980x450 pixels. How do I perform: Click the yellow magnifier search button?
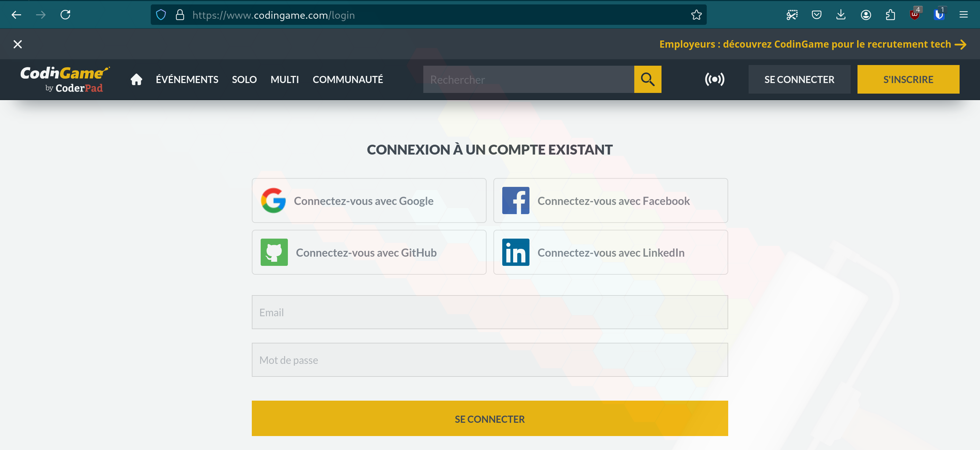pyautogui.click(x=648, y=79)
